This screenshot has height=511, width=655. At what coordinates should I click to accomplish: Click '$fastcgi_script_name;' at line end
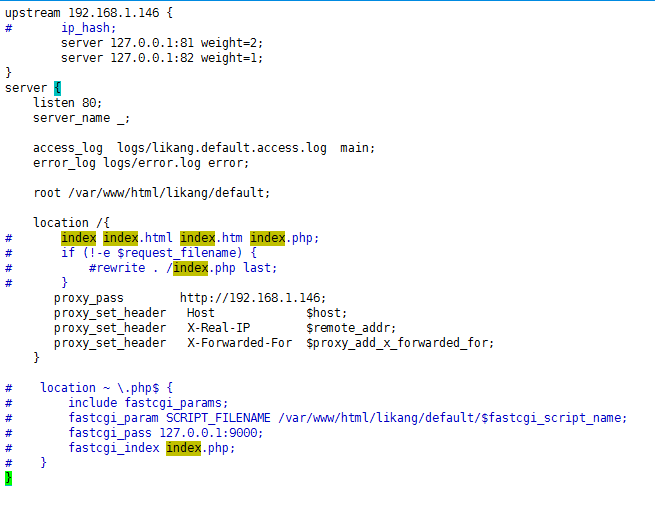pyautogui.click(x=554, y=418)
